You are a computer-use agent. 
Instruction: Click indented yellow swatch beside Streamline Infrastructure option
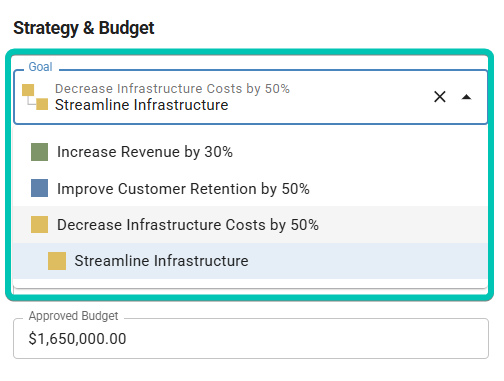57,261
